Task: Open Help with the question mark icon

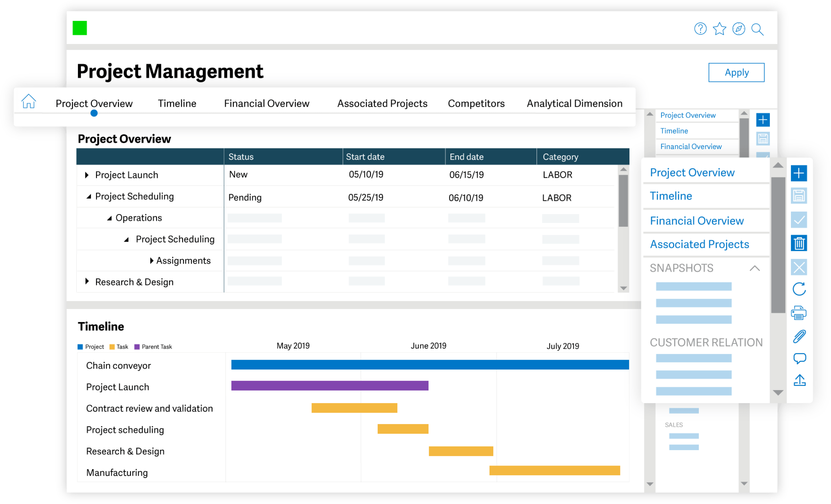Action: pyautogui.click(x=700, y=29)
